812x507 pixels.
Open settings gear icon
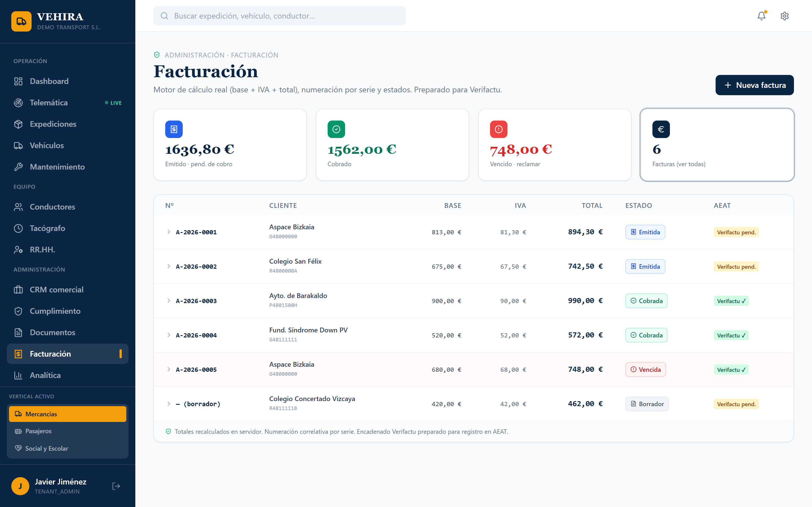(x=784, y=16)
